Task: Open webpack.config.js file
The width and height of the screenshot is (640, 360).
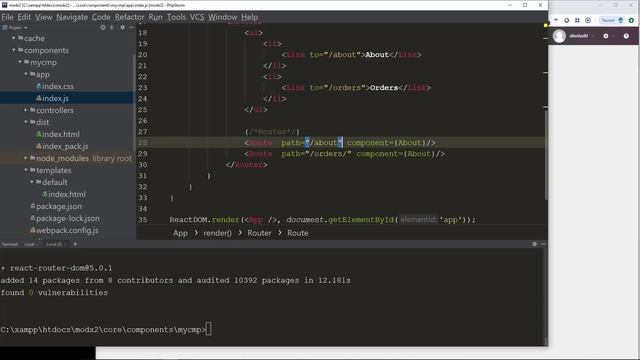Action: [64, 230]
